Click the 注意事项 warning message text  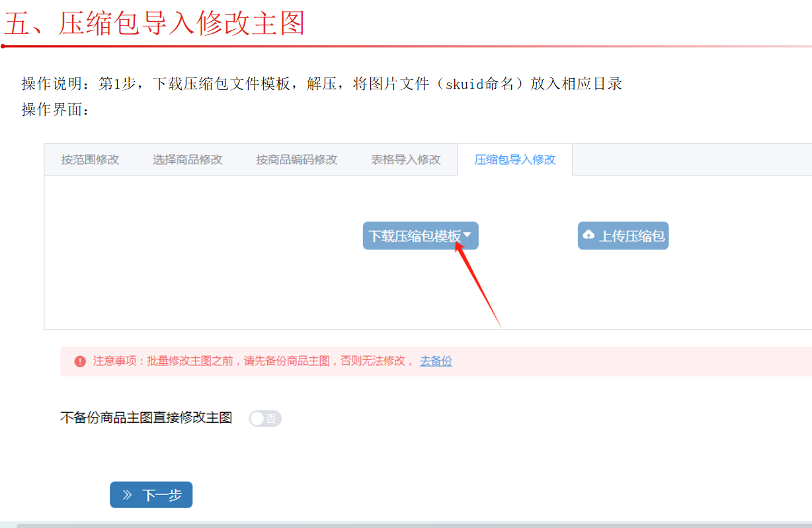[x=253, y=361]
